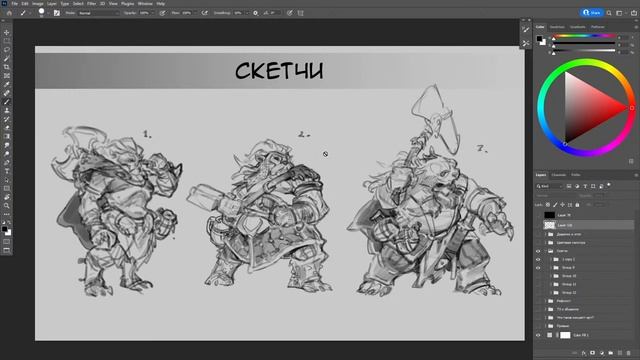This screenshot has height=360, width=640.
Task: Open the Window menu
Action: pyautogui.click(x=145, y=4)
